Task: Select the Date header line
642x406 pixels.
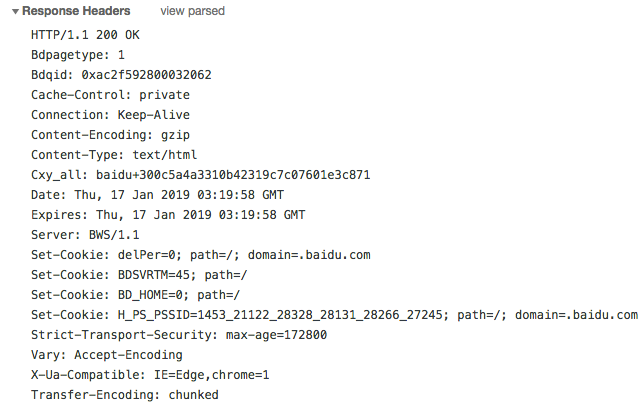Action: click(157, 195)
